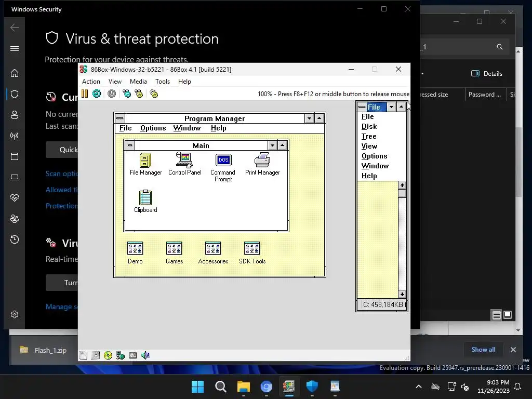The height and width of the screenshot is (399, 532).
Task: Open the Tools menu in 86Box
Action: click(163, 82)
